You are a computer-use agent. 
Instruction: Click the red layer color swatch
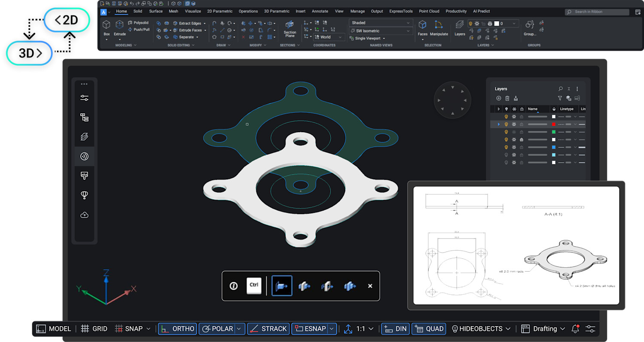[554, 124]
